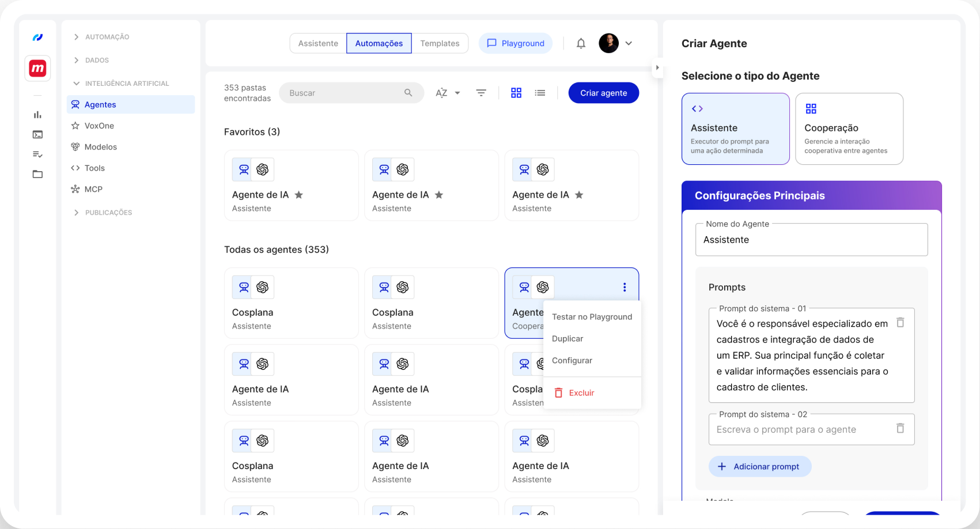This screenshot has height=529, width=980.
Task: Open the red 'm' app icon in sidebar
Action: tap(38, 69)
